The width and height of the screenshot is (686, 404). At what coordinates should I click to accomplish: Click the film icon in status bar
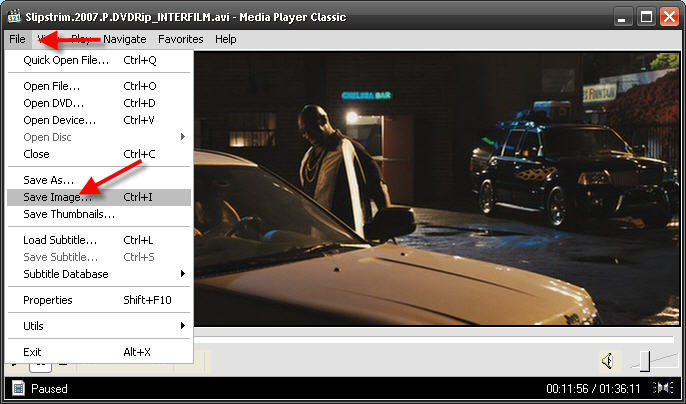click(18, 388)
